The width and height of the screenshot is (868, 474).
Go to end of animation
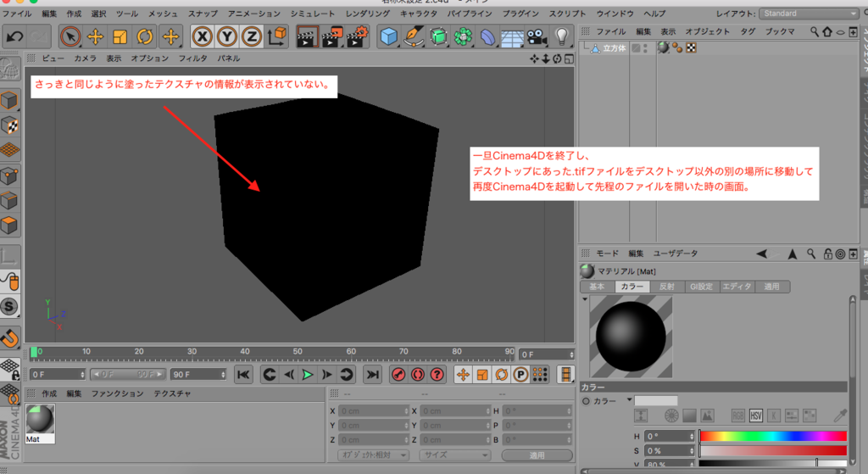coord(373,375)
